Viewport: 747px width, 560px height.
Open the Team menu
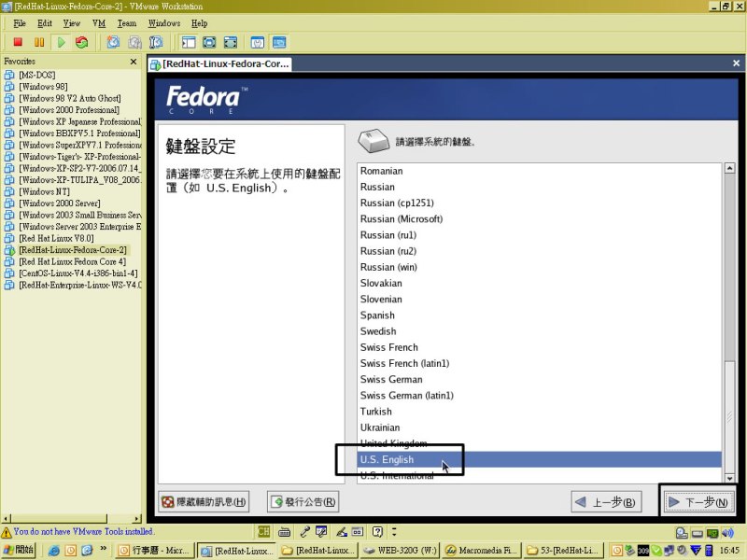tap(127, 22)
